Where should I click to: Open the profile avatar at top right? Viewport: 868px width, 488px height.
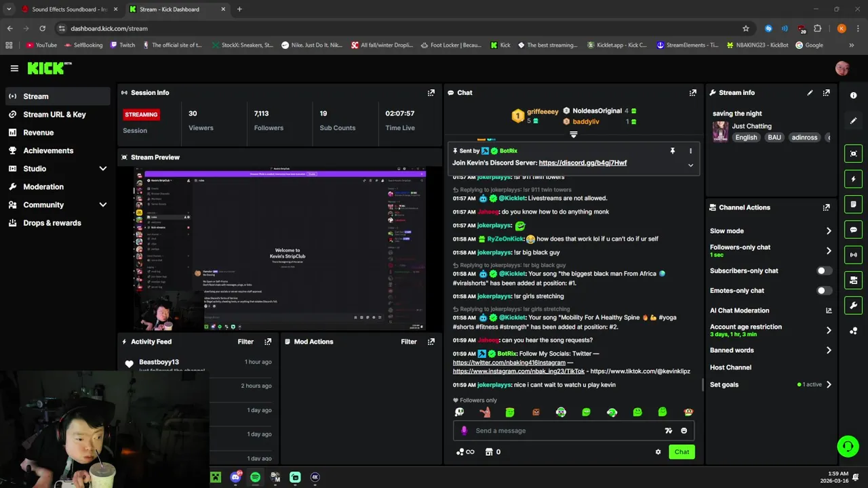(842, 68)
